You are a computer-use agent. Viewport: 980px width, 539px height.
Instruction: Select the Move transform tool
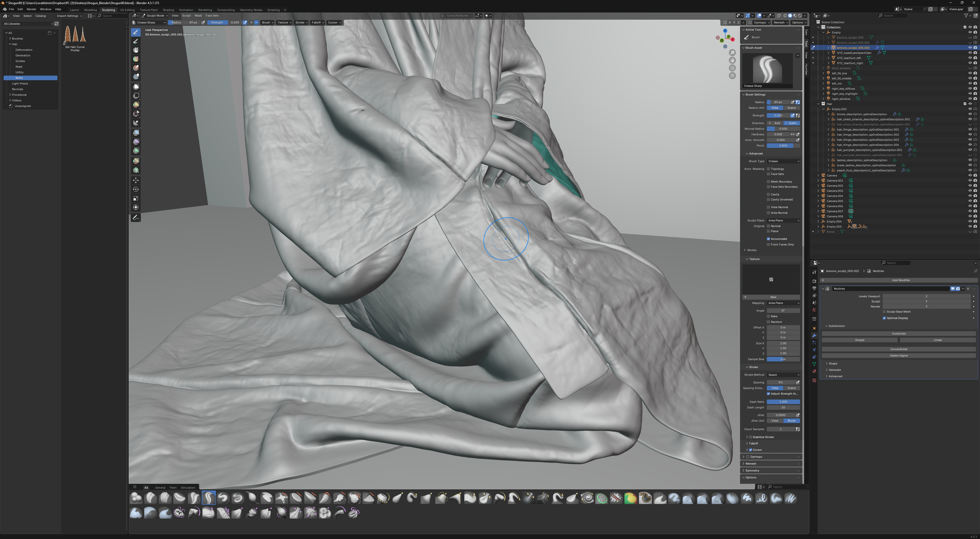pyautogui.click(x=136, y=180)
